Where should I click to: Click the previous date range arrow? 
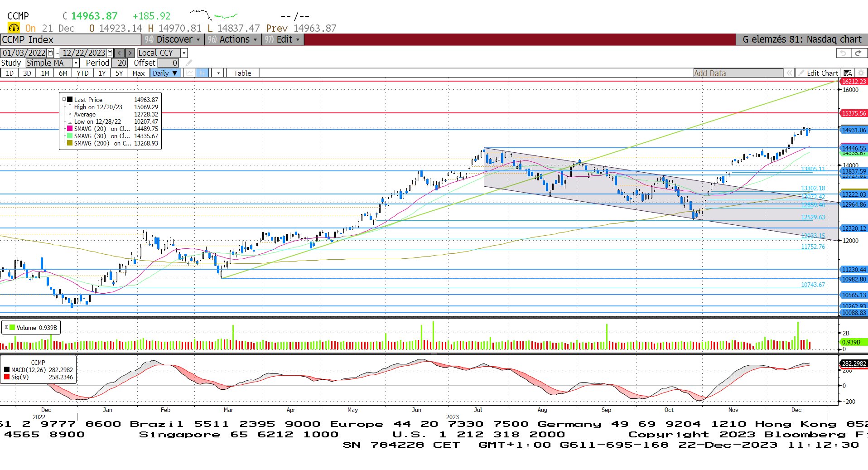119,53
